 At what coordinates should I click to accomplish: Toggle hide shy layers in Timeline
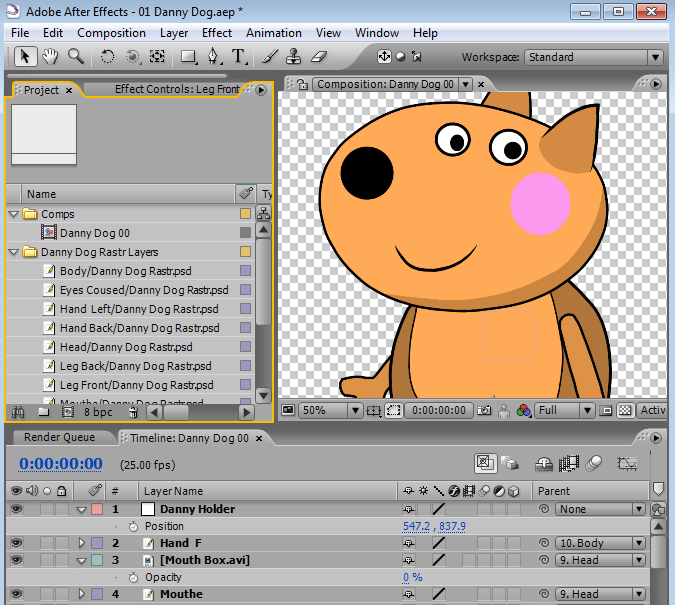click(x=544, y=464)
